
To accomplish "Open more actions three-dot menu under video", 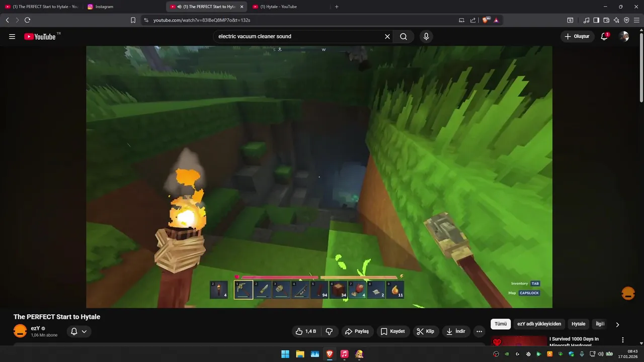I will [x=479, y=331].
